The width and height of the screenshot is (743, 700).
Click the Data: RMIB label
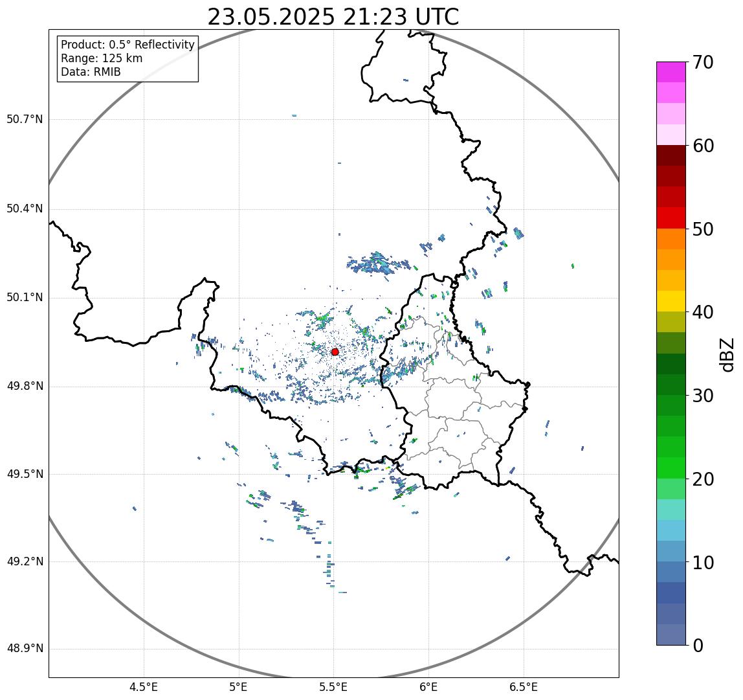click(x=91, y=72)
